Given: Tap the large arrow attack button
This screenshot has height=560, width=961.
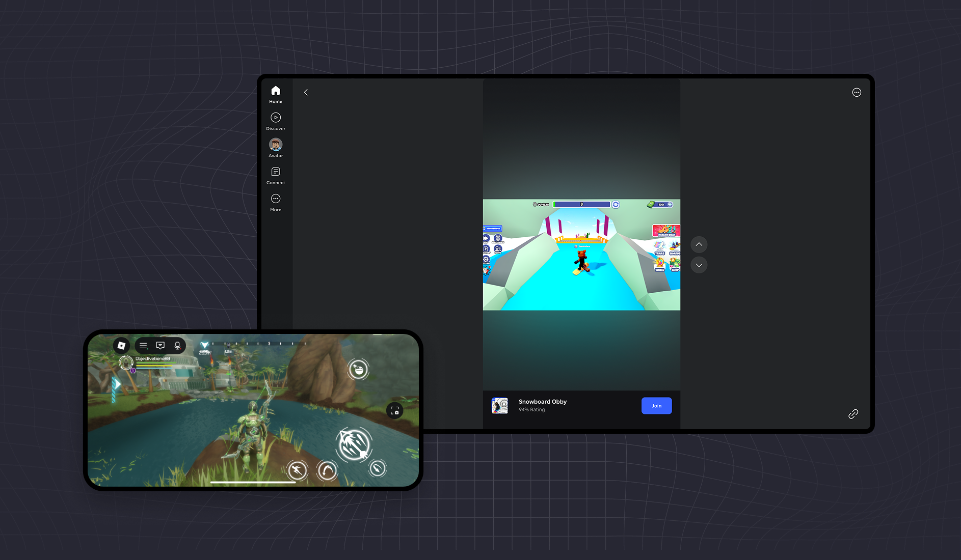Looking at the screenshot, I should (355, 444).
